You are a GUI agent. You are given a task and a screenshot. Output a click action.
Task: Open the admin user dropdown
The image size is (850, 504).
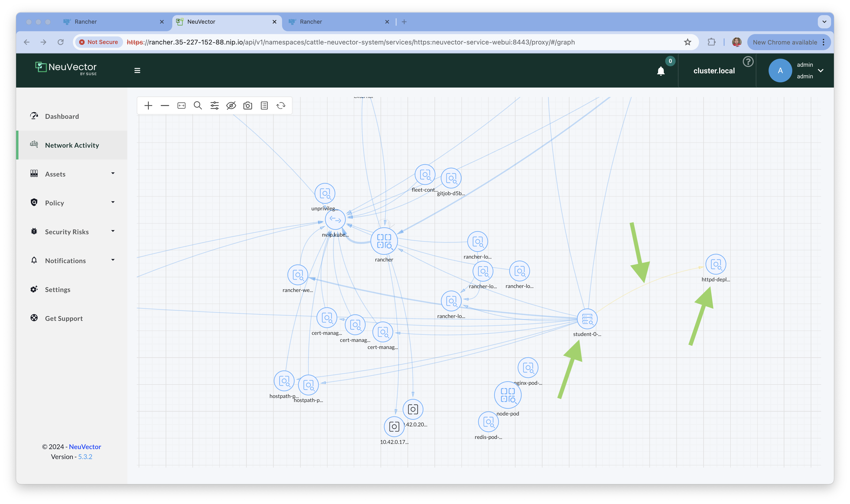[820, 71]
